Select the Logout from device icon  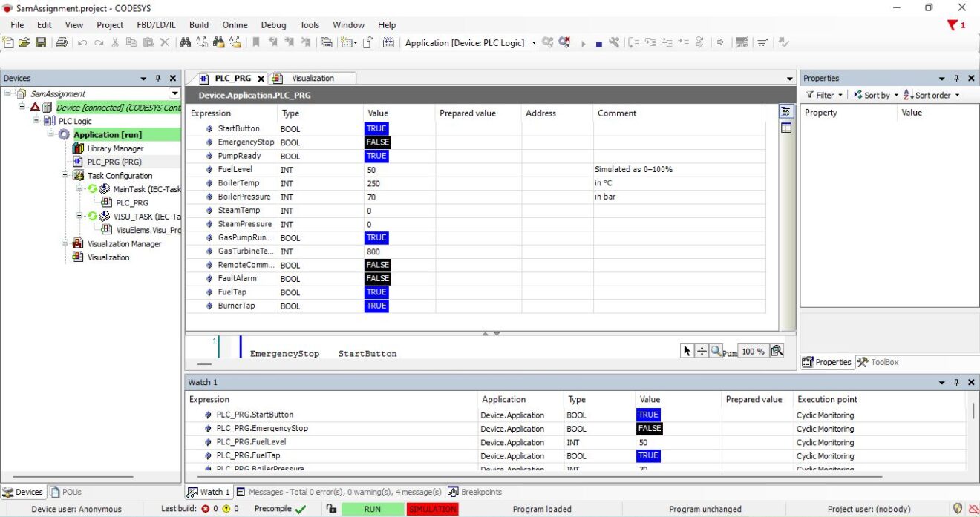click(x=566, y=42)
